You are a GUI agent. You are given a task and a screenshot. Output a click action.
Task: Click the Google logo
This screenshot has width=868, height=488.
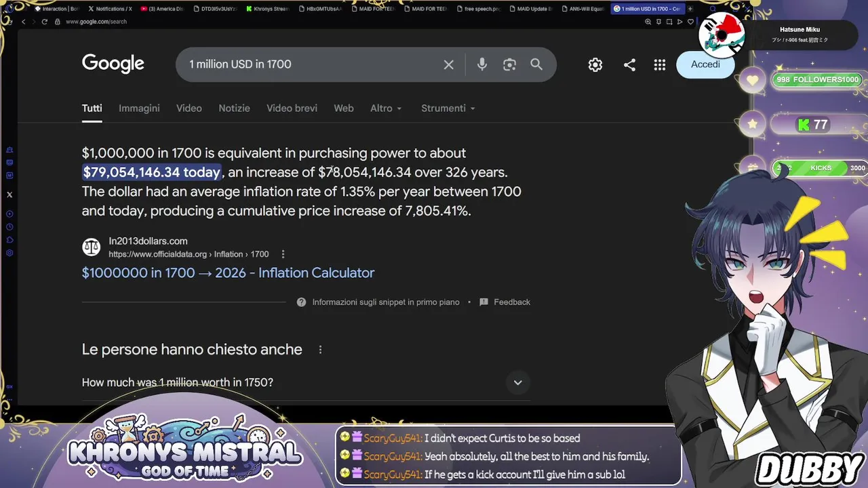pos(113,64)
